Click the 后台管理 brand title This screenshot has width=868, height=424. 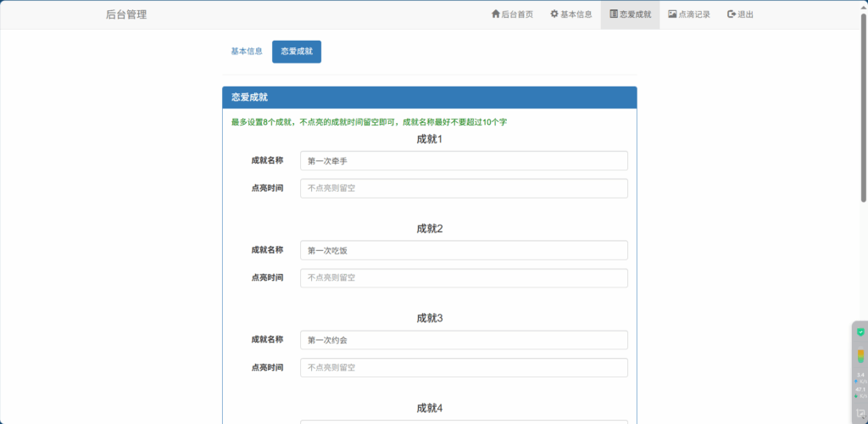click(126, 15)
